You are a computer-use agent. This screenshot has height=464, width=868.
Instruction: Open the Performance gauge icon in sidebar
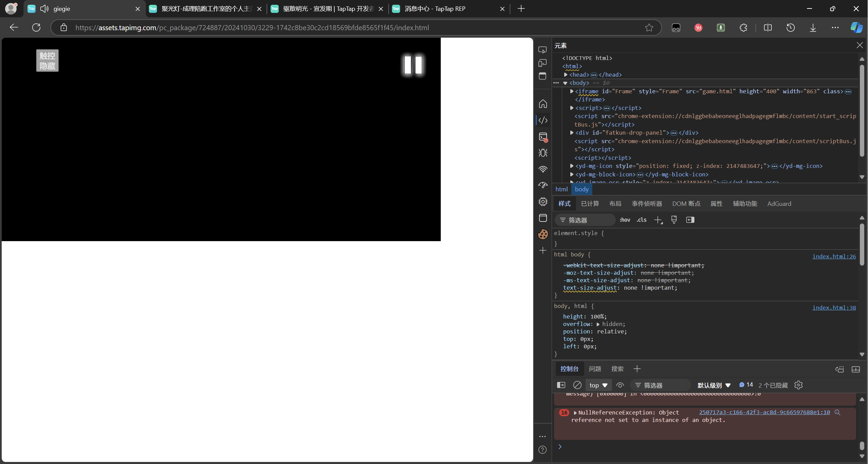(x=543, y=185)
